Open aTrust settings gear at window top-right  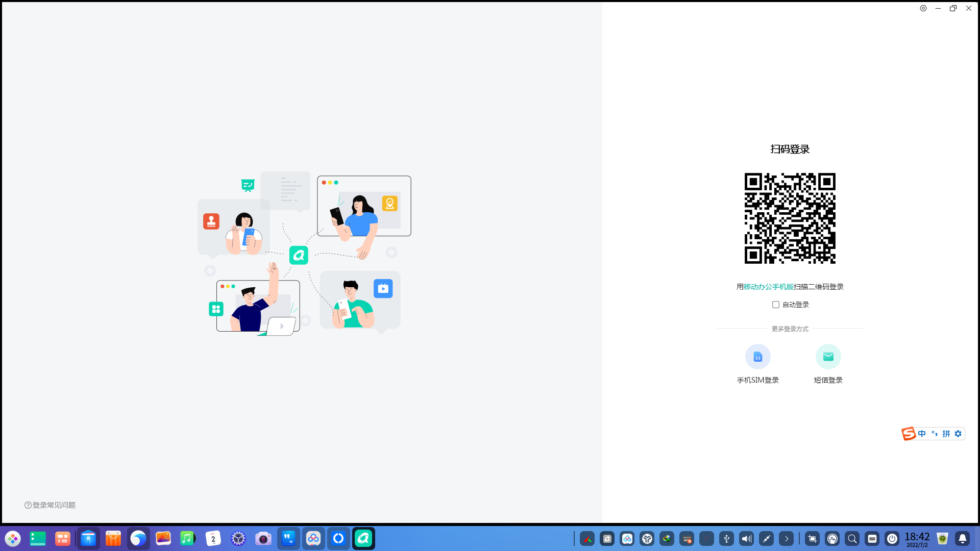click(923, 8)
